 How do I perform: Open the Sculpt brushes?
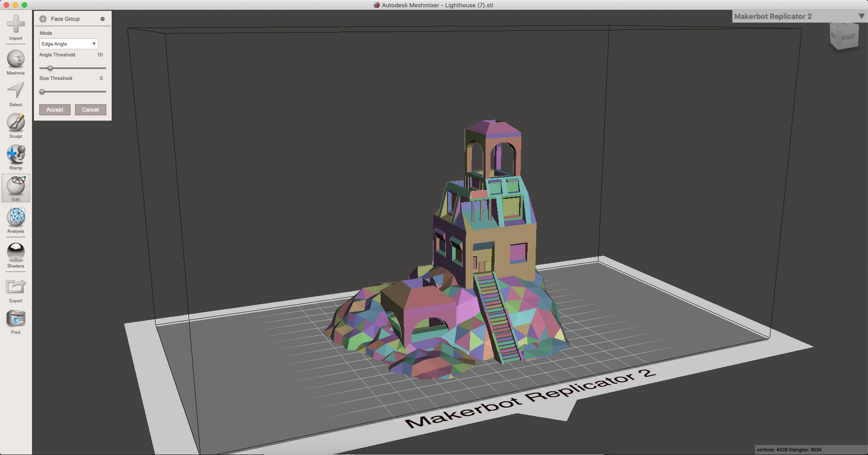pos(16,125)
